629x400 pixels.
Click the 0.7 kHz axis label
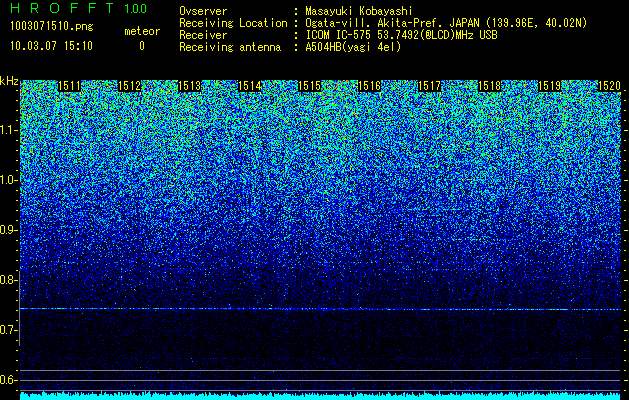click(x=8, y=330)
